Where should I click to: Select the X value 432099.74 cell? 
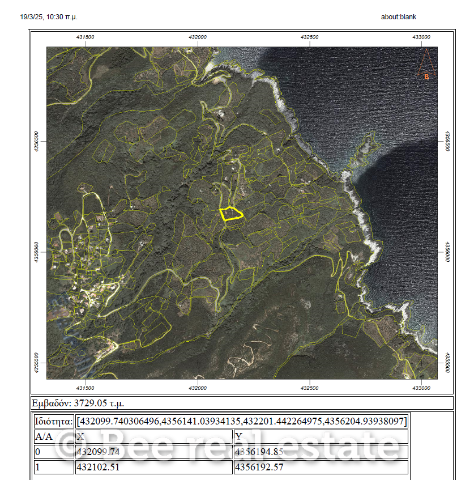click(153, 452)
